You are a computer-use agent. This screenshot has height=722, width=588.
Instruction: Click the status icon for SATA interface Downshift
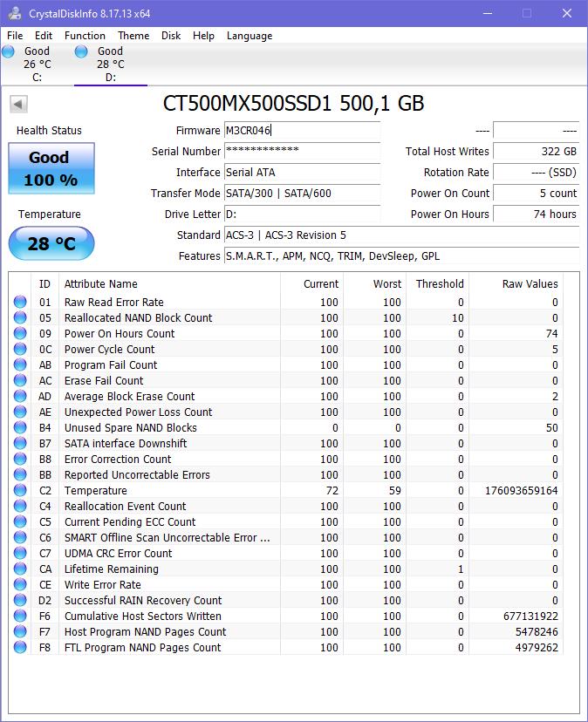pyautogui.click(x=20, y=442)
